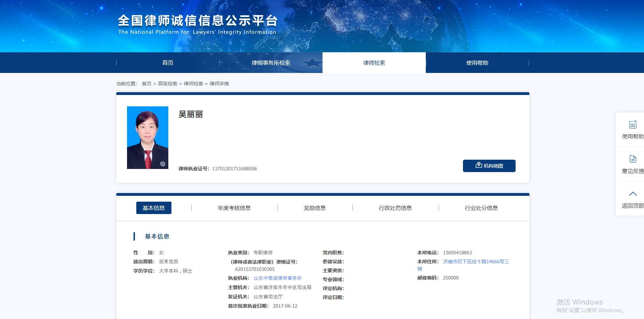Open the 律师事务所检索 navigation menu
This screenshot has height=319, width=644.
click(271, 63)
